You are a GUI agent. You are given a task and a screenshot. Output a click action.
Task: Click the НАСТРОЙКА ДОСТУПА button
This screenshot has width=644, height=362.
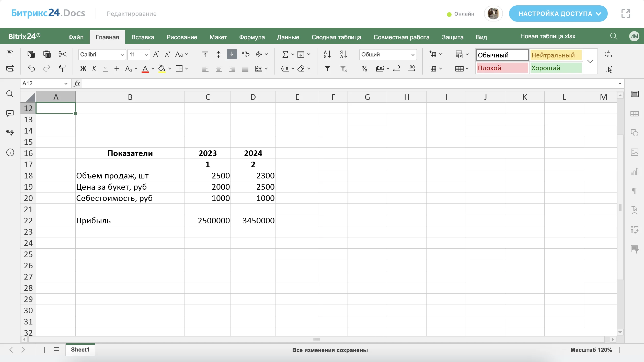tap(558, 14)
